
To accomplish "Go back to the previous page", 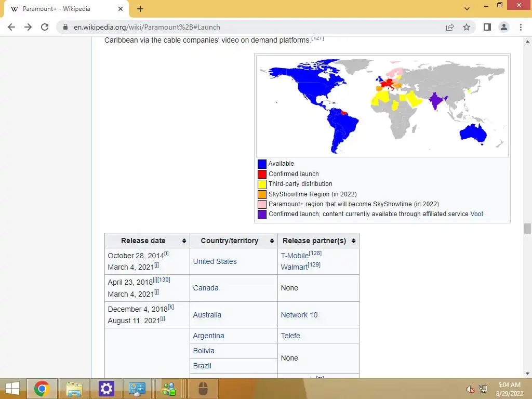I will 11,27.
